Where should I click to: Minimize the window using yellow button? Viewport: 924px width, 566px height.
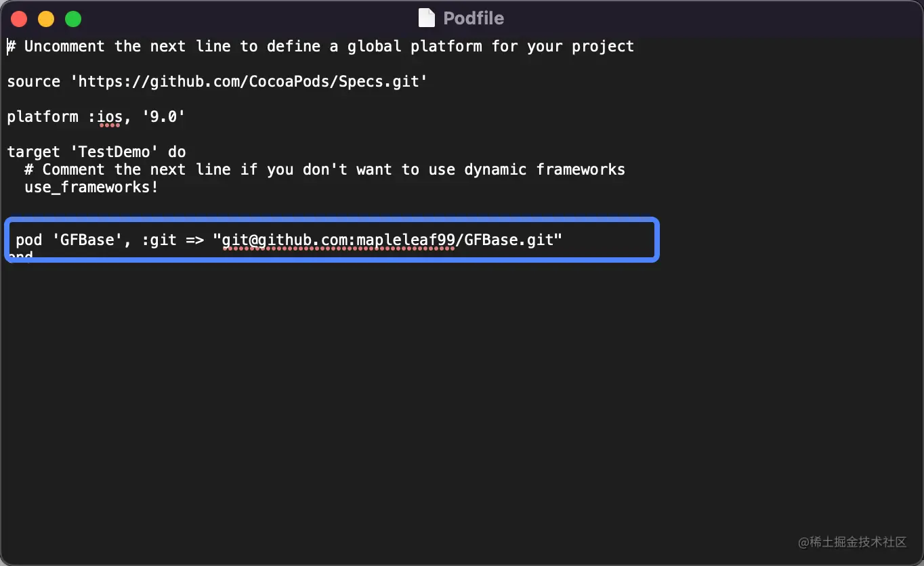tap(46, 19)
